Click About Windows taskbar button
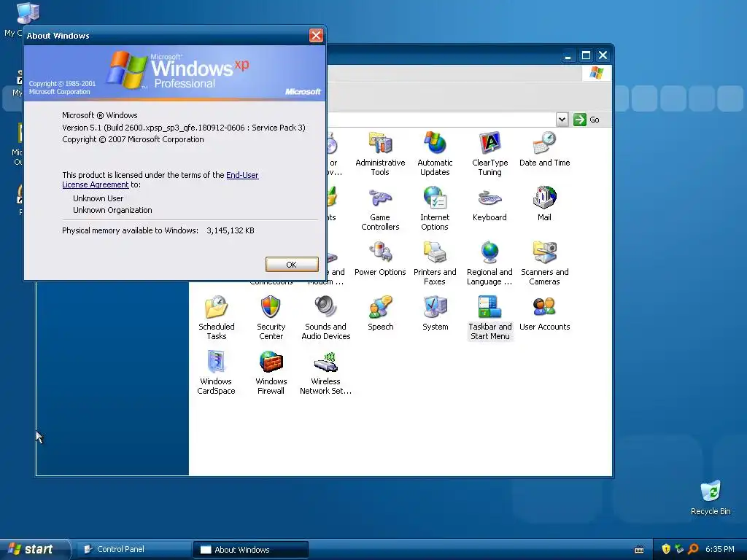Screen dimensions: 747x560 (251, 550)
